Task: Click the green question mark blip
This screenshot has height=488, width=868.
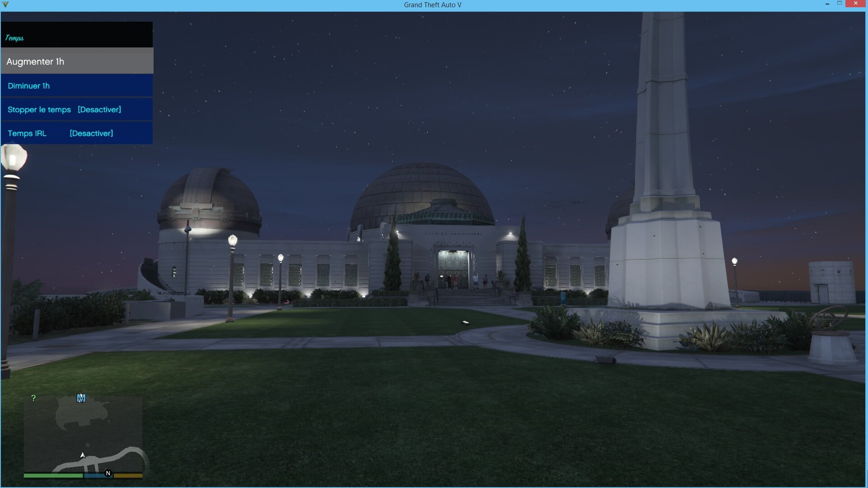Action: [x=33, y=398]
